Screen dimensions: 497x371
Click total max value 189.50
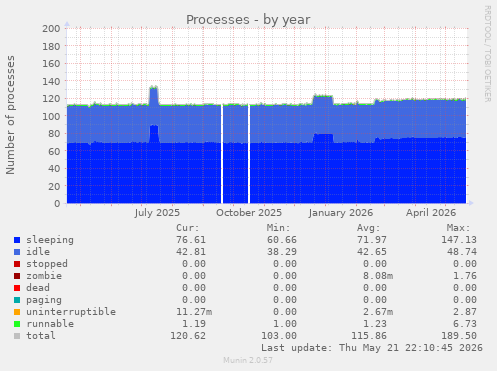pyautogui.click(x=459, y=336)
